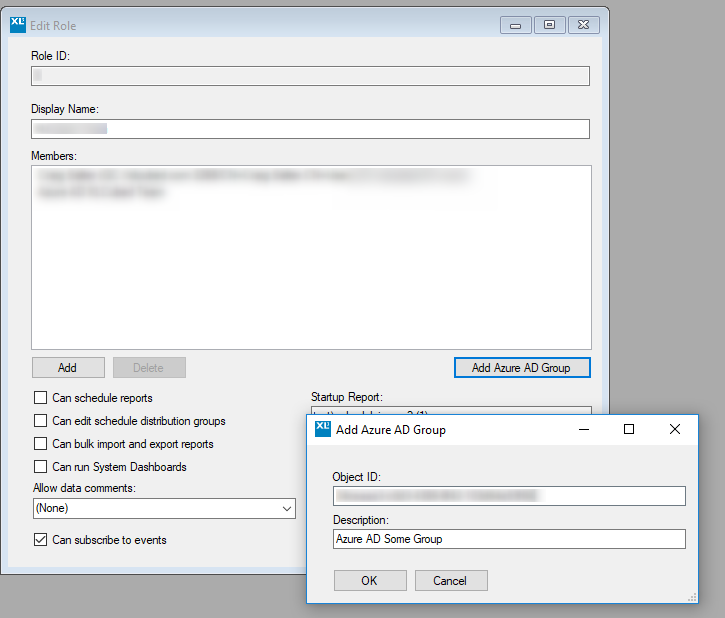Click the XL icon in Add Azure AD Group dialog
Viewport: 725px width, 618px height.
323,429
